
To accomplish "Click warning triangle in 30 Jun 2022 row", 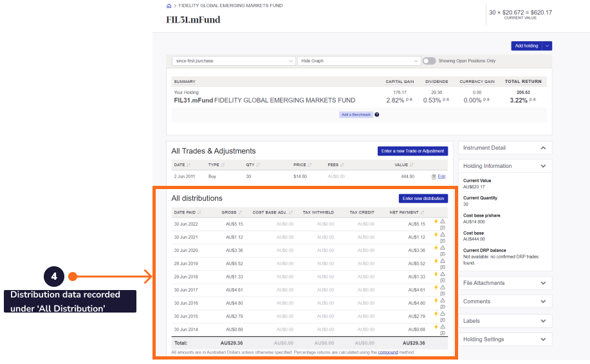I will pyautogui.click(x=443, y=221).
